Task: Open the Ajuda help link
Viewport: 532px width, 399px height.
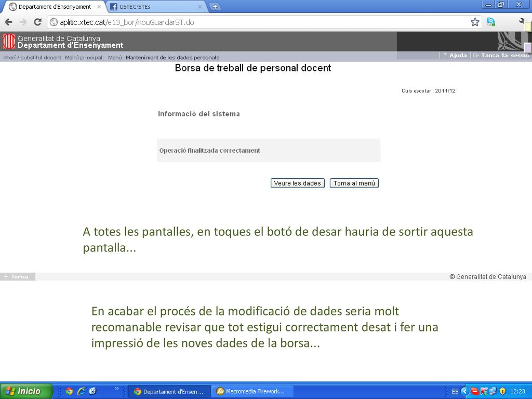Action: click(x=455, y=55)
